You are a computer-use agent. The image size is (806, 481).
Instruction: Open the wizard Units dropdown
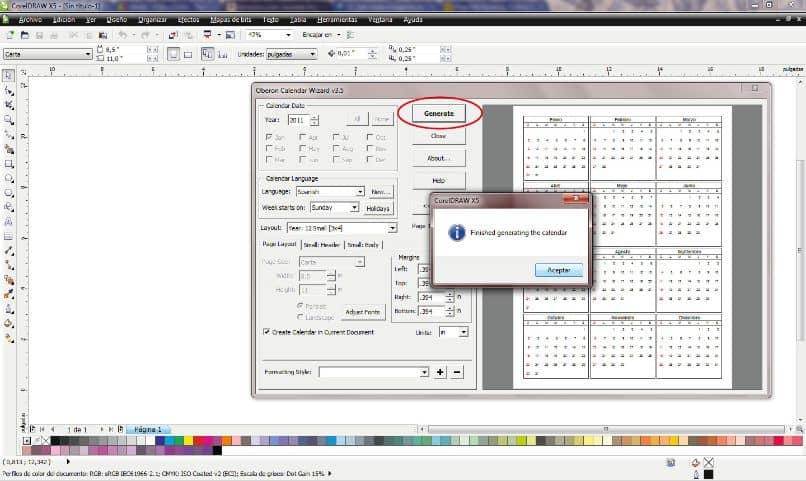pos(453,332)
